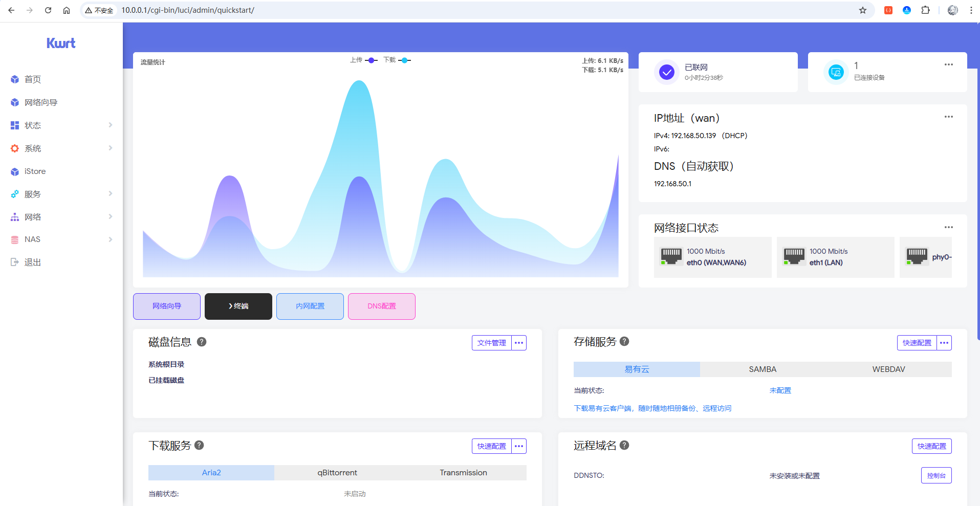Expand the 服务 sidebar menu
The height and width of the screenshot is (506, 980).
click(x=61, y=194)
